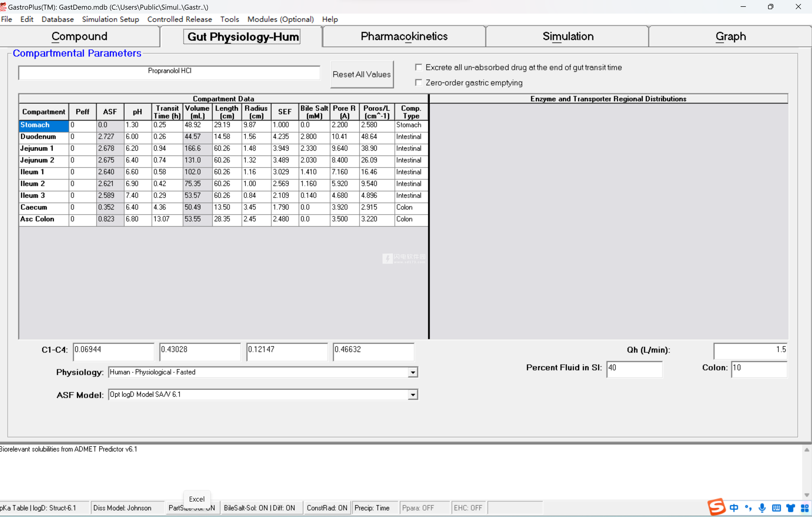812x517 pixels.
Task: Click the Percent Fluid in SI field
Action: (634, 369)
